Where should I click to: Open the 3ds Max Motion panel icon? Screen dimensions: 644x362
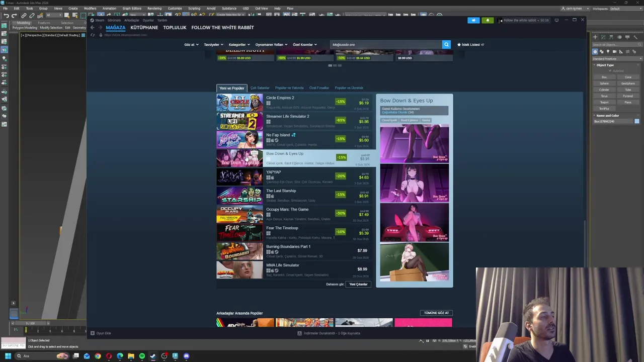click(619, 37)
